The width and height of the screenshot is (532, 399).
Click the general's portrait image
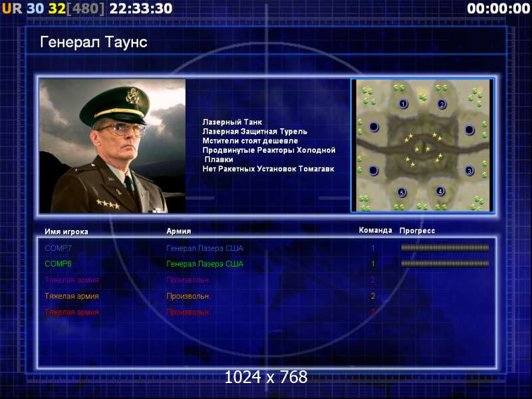click(x=112, y=146)
